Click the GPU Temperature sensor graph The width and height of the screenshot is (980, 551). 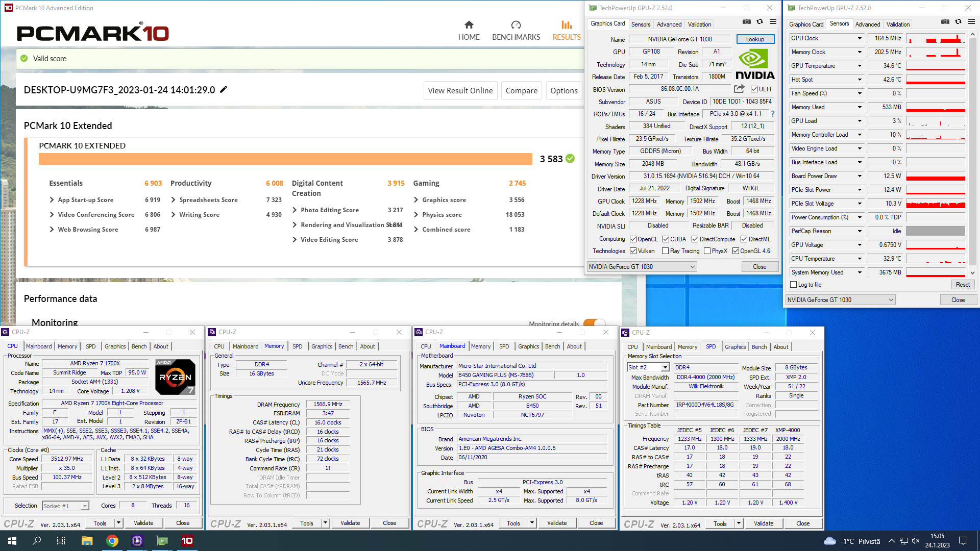click(x=935, y=66)
